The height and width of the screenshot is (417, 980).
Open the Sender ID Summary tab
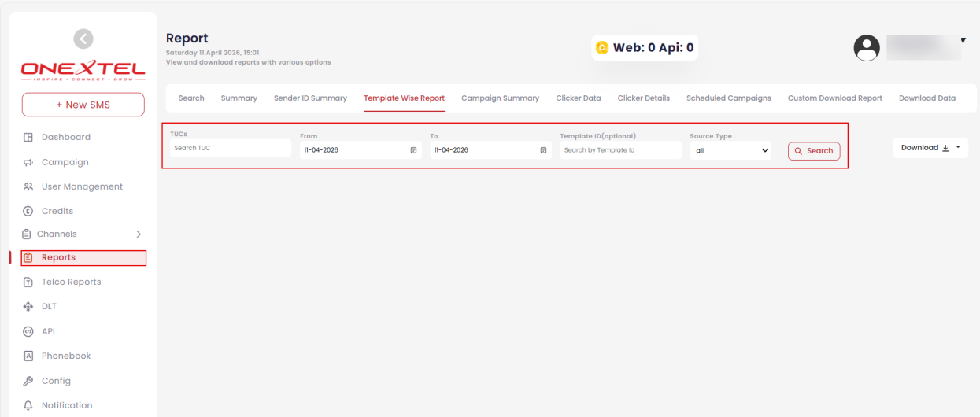tap(310, 98)
